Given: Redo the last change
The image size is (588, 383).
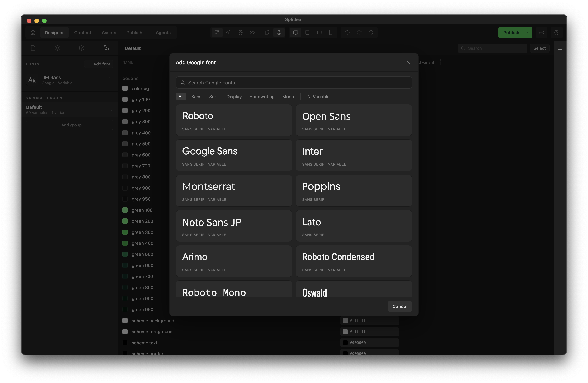Looking at the screenshot, I should (x=359, y=33).
